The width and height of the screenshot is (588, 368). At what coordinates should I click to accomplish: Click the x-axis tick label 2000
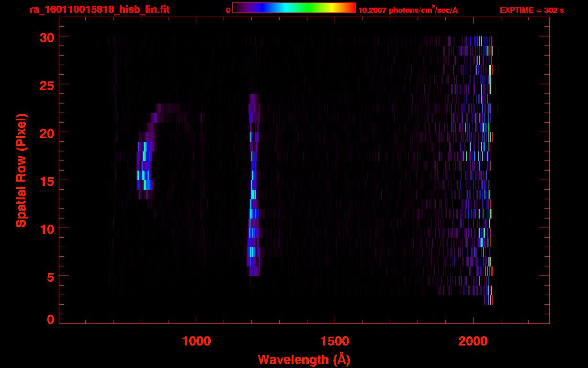tap(473, 341)
